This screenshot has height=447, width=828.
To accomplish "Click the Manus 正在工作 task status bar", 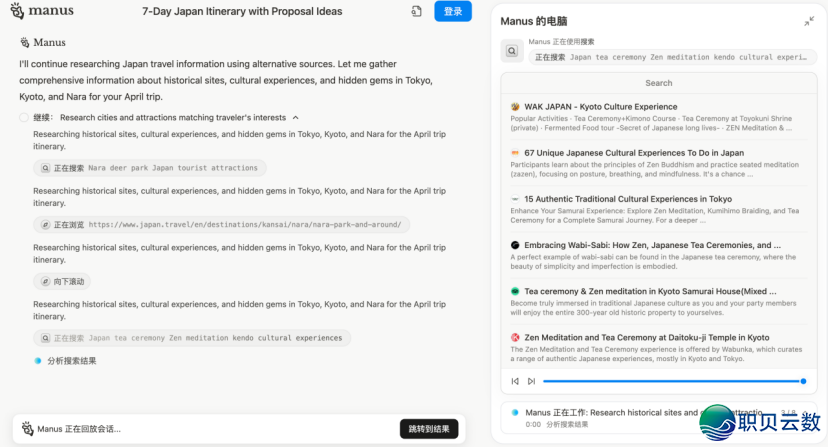I will [x=658, y=418].
